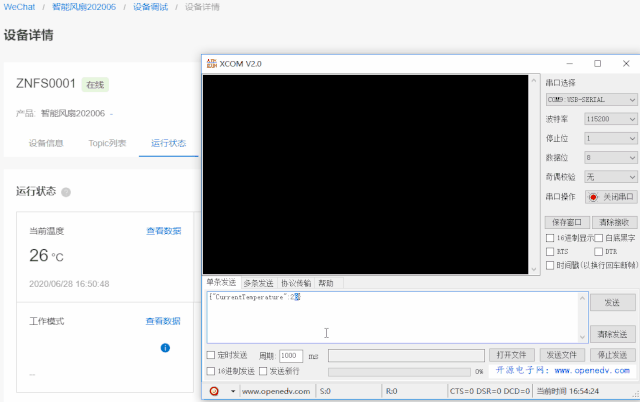Click the 周期 1000 ms input field
Image resolution: width=640 pixels, height=402 pixels.
[291, 355]
